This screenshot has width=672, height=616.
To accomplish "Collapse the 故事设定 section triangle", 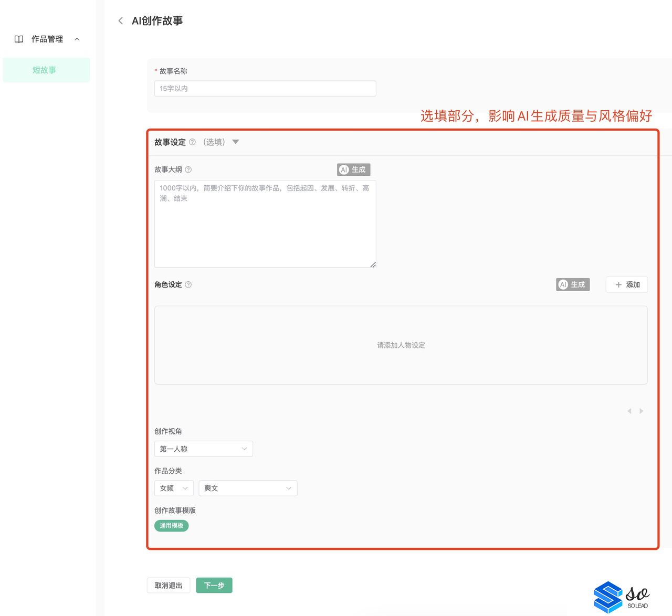I will click(x=236, y=142).
